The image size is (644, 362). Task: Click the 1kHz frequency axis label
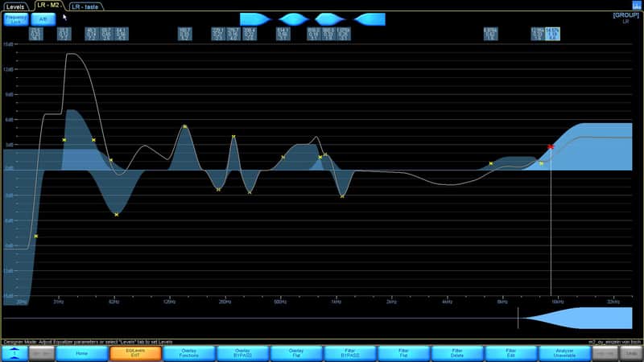[x=336, y=302]
